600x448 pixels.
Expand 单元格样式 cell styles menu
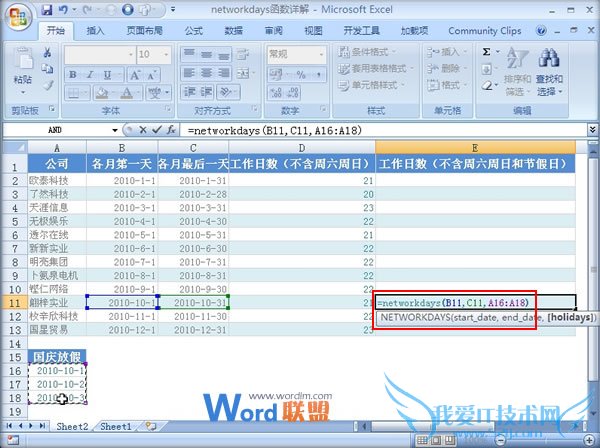(x=372, y=85)
